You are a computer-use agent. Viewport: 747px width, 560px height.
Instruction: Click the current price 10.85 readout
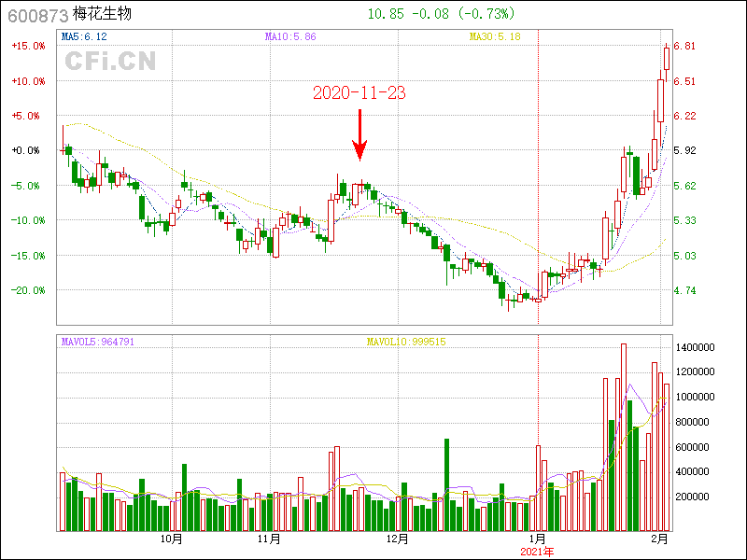coord(385,14)
